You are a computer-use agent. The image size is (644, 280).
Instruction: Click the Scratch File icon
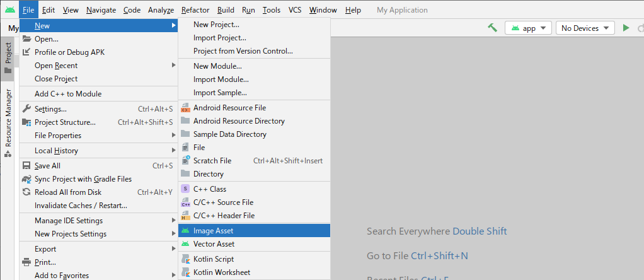coord(186,160)
